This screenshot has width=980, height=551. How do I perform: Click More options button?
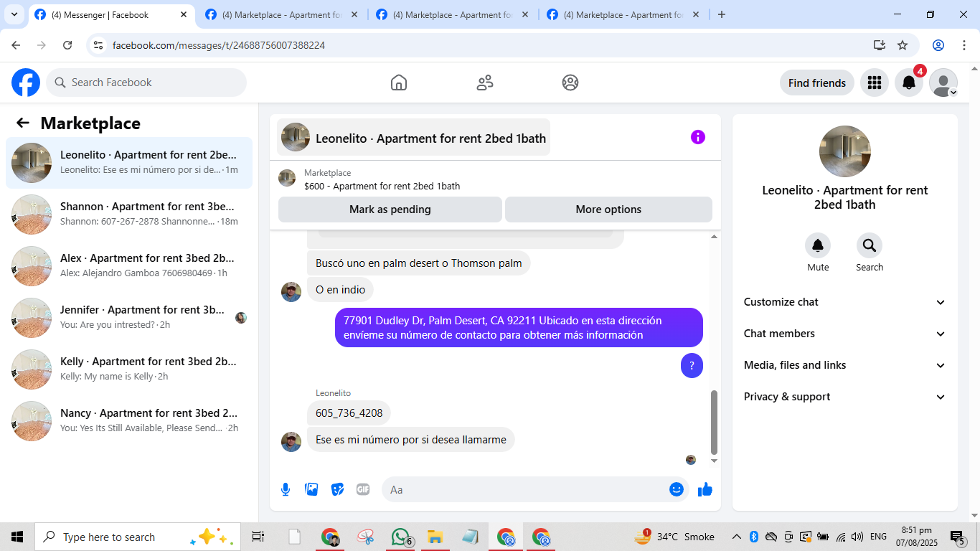coord(608,209)
